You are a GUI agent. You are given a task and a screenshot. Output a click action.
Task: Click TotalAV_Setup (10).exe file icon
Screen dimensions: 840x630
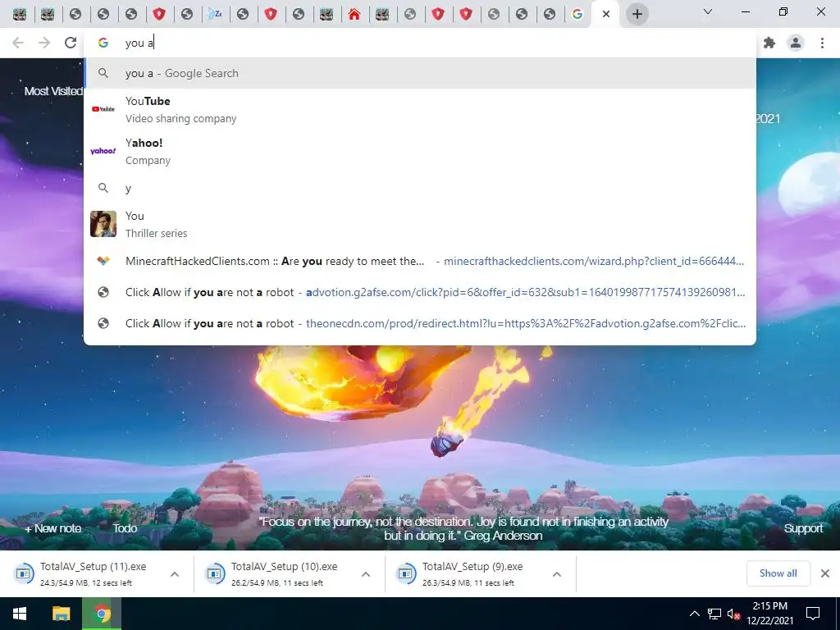click(x=215, y=573)
